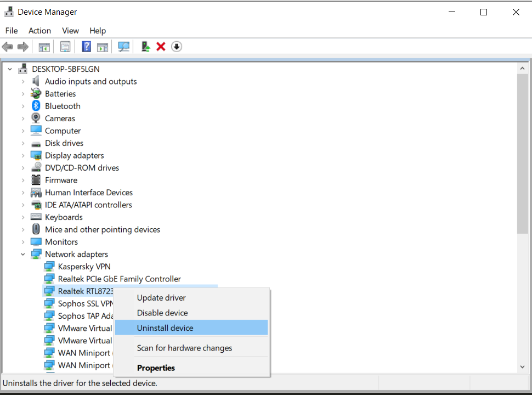This screenshot has width=532, height=395.
Task: Click the Back arrow toolbar icon
Action: 7,47
